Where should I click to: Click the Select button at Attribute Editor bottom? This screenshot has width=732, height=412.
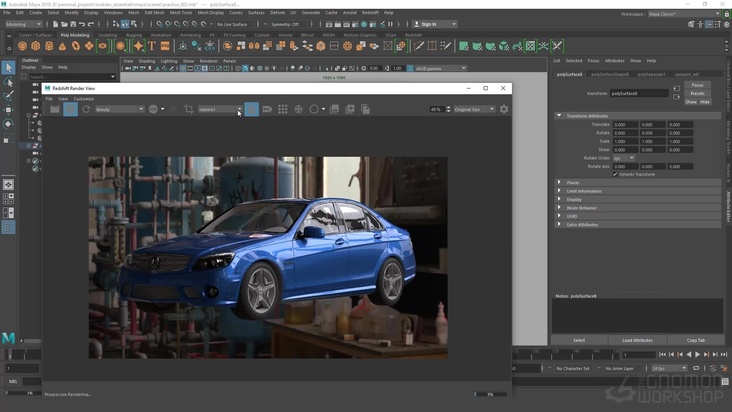tap(579, 340)
